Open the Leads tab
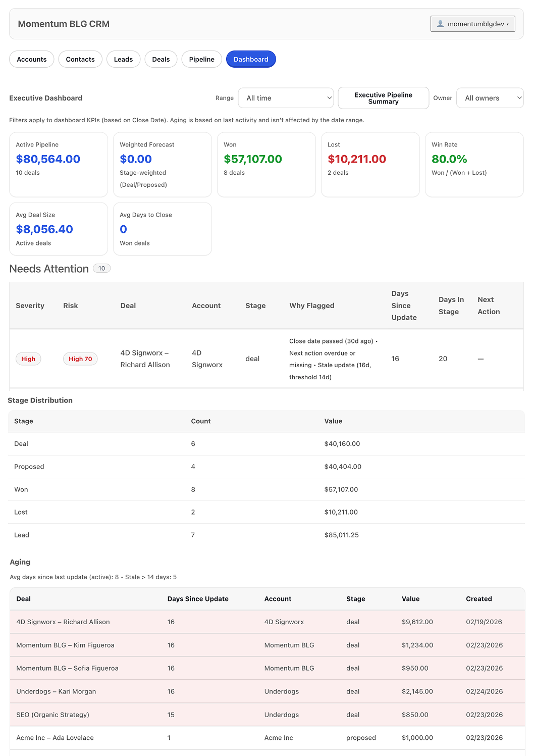 pyautogui.click(x=123, y=59)
